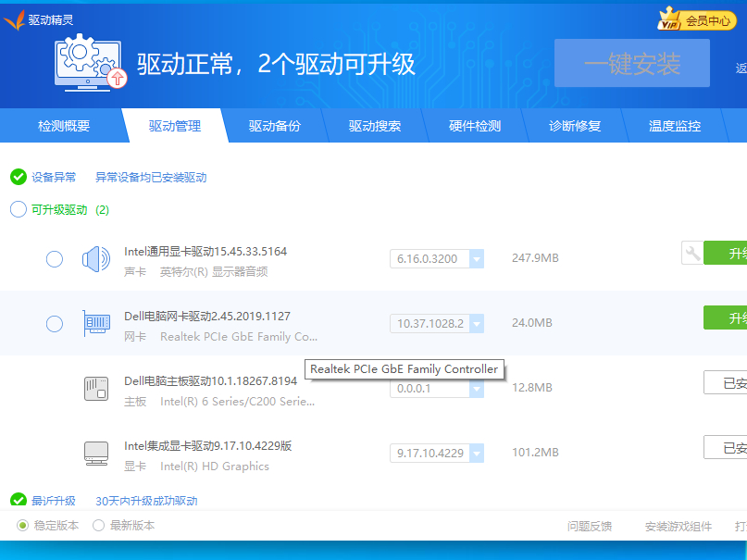The width and height of the screenshot is (747, 560).
Task: Switch to the 检测概要 tab
Action: (x=64, y=126)
